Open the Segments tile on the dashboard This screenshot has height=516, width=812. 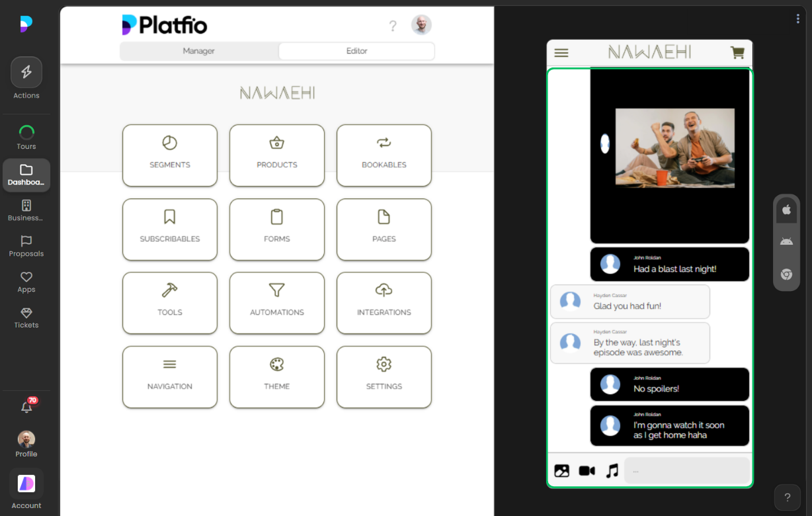click(169, 155)
